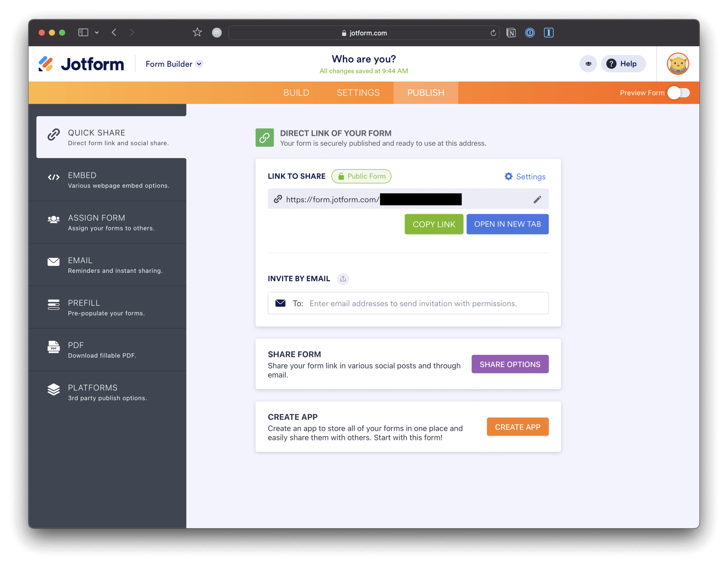Open the Help button
728x566 pixels.
click(623, 64)
